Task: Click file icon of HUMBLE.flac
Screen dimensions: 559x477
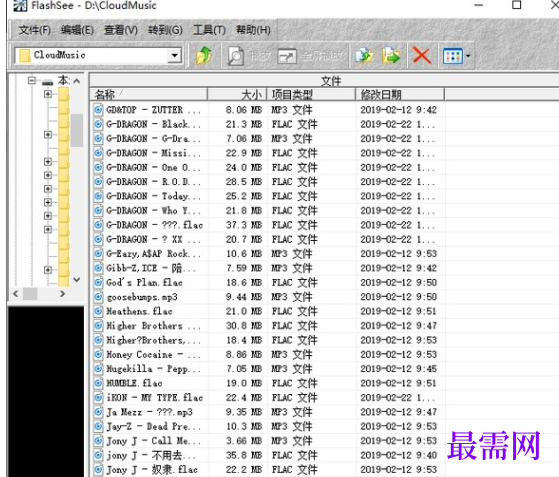Action: click(98, 383)
